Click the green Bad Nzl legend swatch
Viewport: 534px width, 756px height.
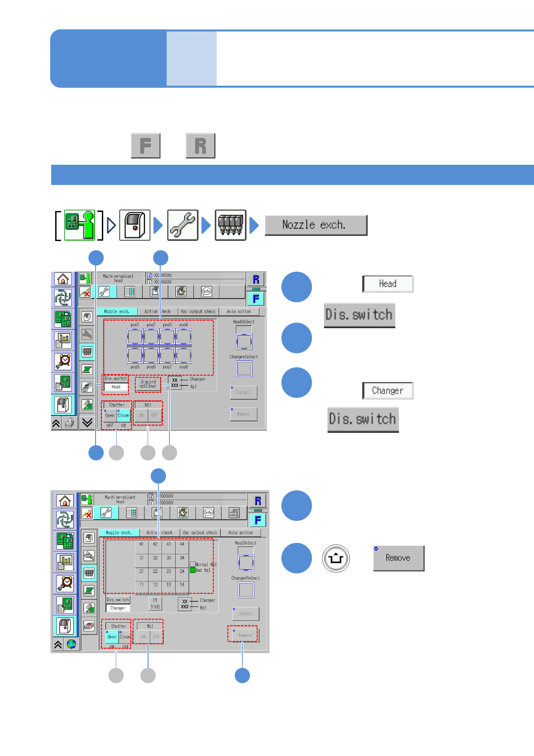193,570
